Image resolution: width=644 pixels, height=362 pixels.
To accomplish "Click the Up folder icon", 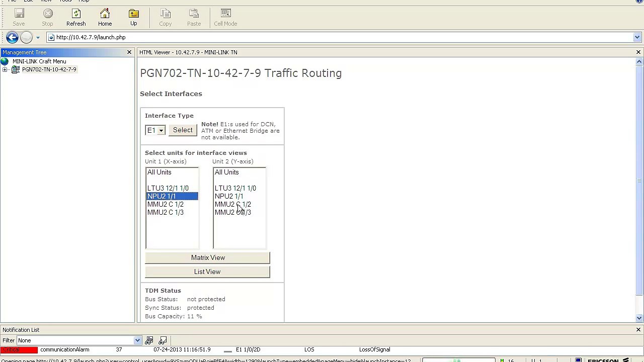I will click(133, 17).
